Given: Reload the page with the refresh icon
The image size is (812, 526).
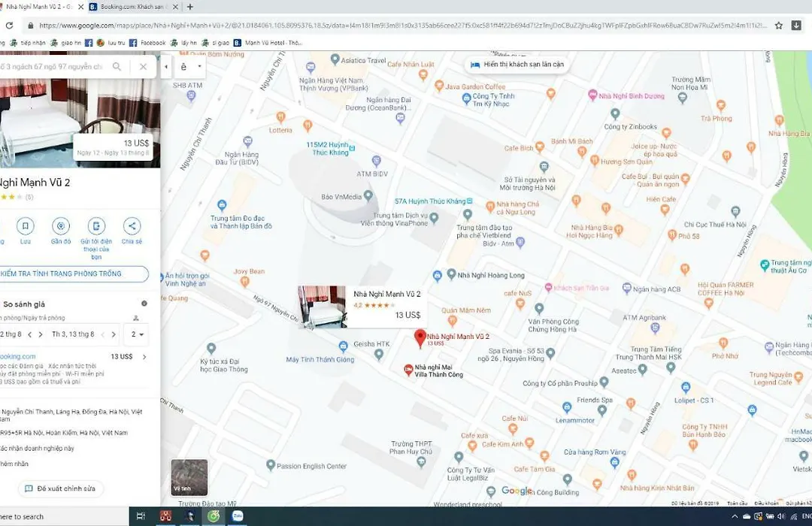Looking at the screenshot, I should point(9,25).
